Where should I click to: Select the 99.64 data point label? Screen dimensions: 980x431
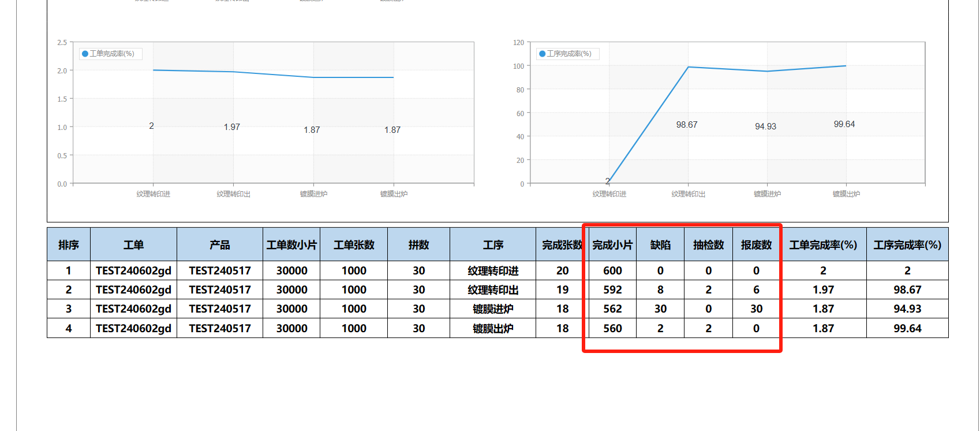844,124
